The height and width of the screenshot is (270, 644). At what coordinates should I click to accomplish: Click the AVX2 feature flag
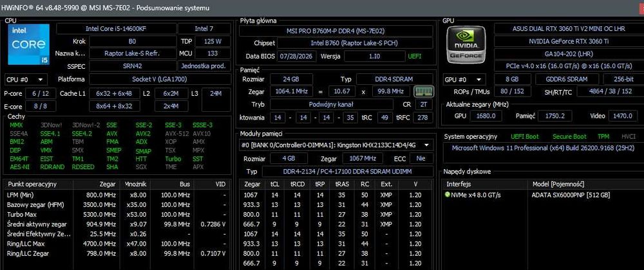tap(143, 134)
